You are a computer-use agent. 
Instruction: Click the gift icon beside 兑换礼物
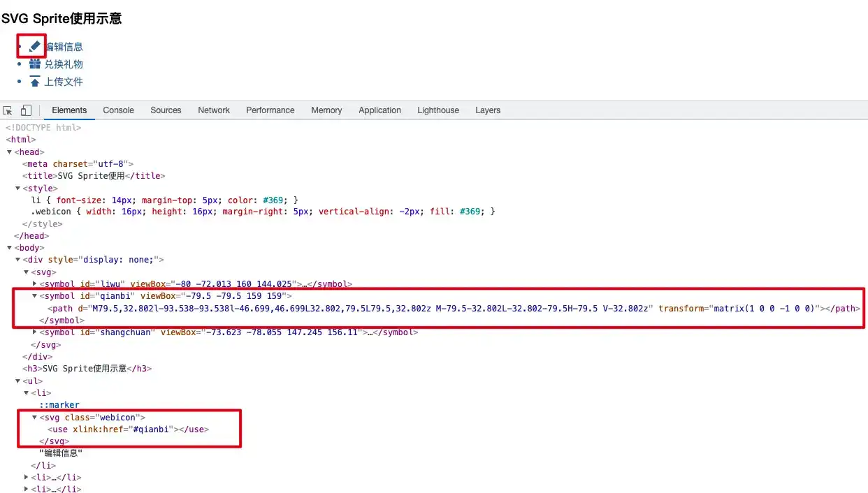pos(35,64)
